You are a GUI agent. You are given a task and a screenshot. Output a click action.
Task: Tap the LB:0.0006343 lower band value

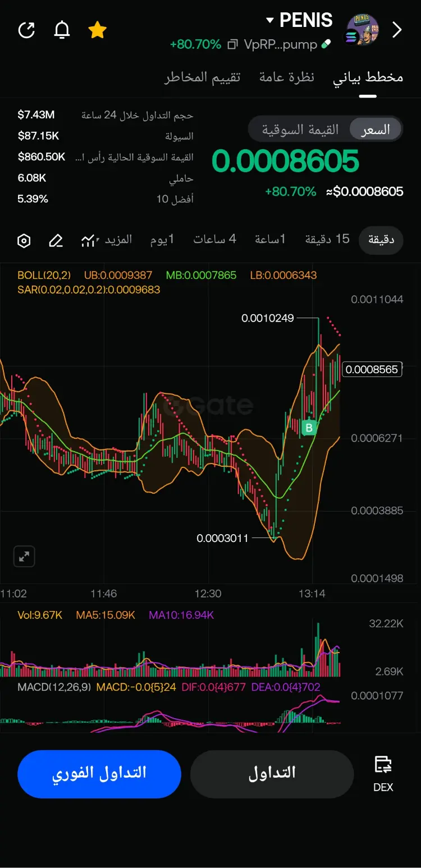coord(283,275)
